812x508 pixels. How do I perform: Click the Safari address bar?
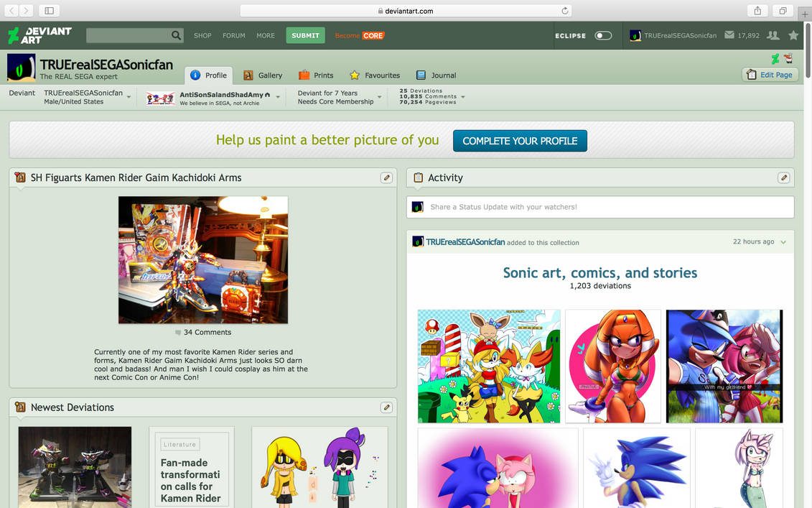(406, 10)
